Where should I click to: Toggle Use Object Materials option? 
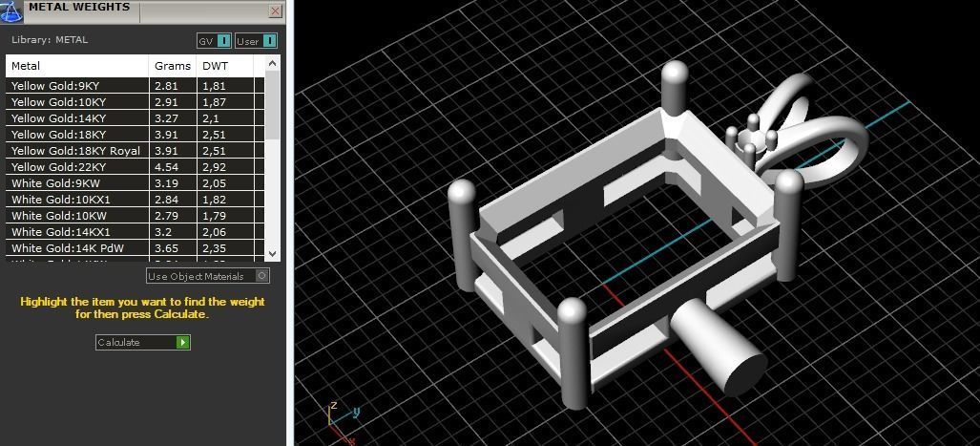point(207,276)
